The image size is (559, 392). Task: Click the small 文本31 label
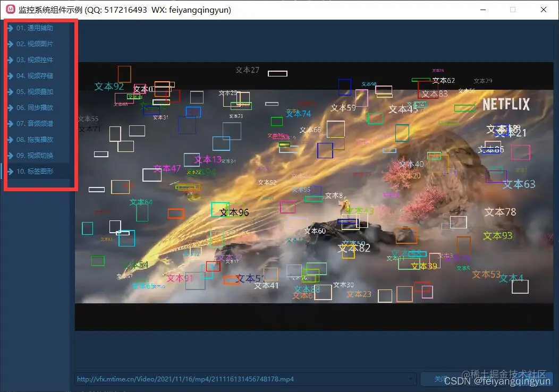click(161, 117)
